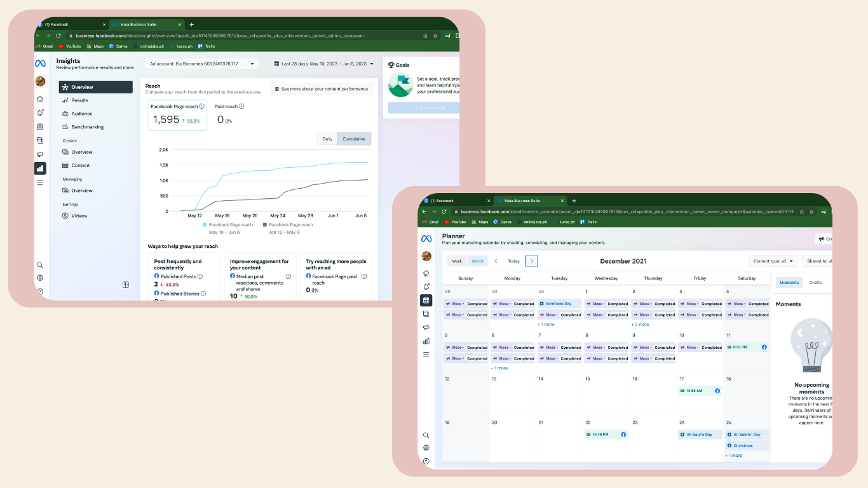Open Canva bookmark in the Planner browser window
The width and height of the screenshot is (868, 488).
point(501,222)
